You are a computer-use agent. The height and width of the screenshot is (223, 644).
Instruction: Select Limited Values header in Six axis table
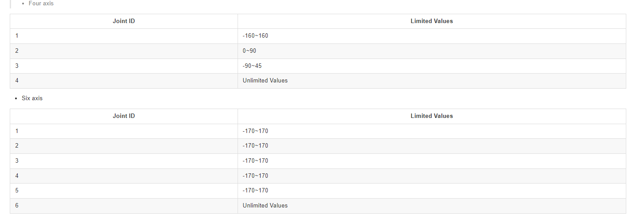pos(432,116)
